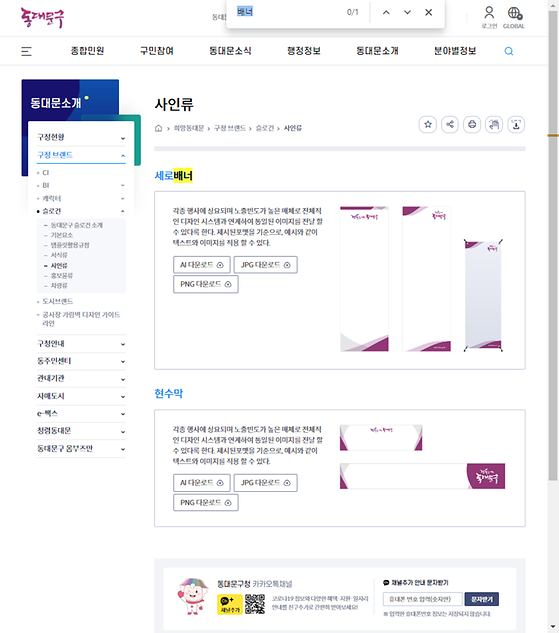Open 구민참여 main menu
The width and height of the screenshot is (559, 633).
(x=157, y=51)
